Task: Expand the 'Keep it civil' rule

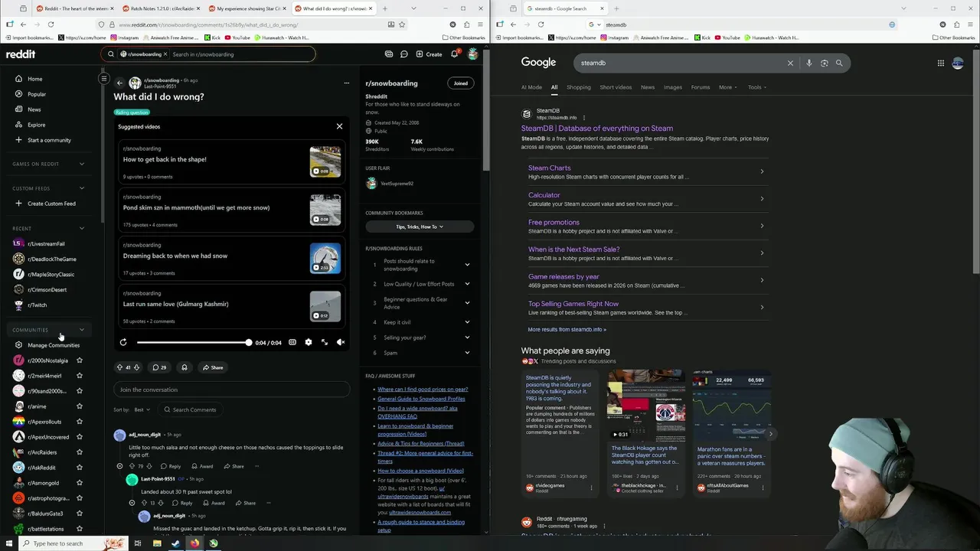Action: [x=420, y=322]
